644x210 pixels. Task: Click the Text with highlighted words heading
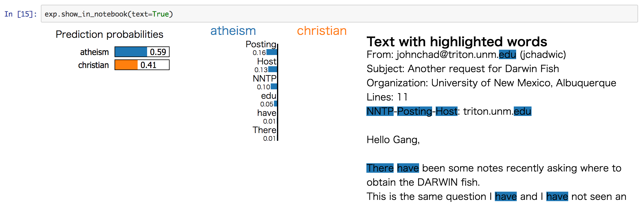click(457, 41)
